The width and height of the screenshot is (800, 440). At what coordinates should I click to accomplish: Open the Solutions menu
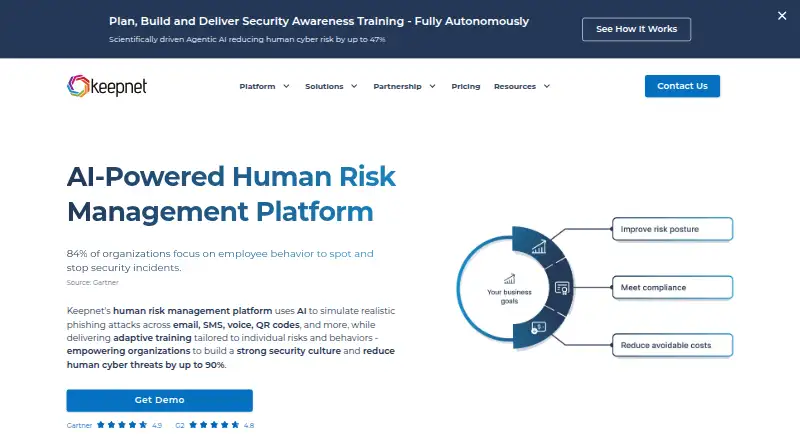click(x=324, y=86)
